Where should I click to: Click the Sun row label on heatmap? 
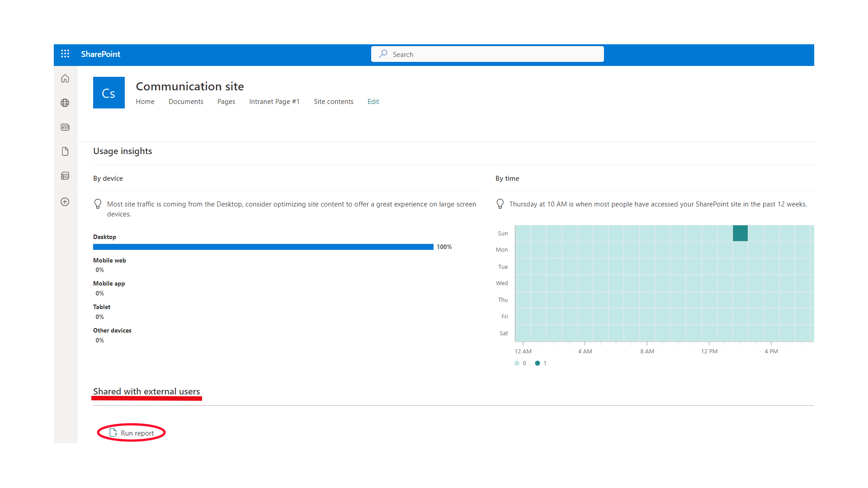click(503, 234)
